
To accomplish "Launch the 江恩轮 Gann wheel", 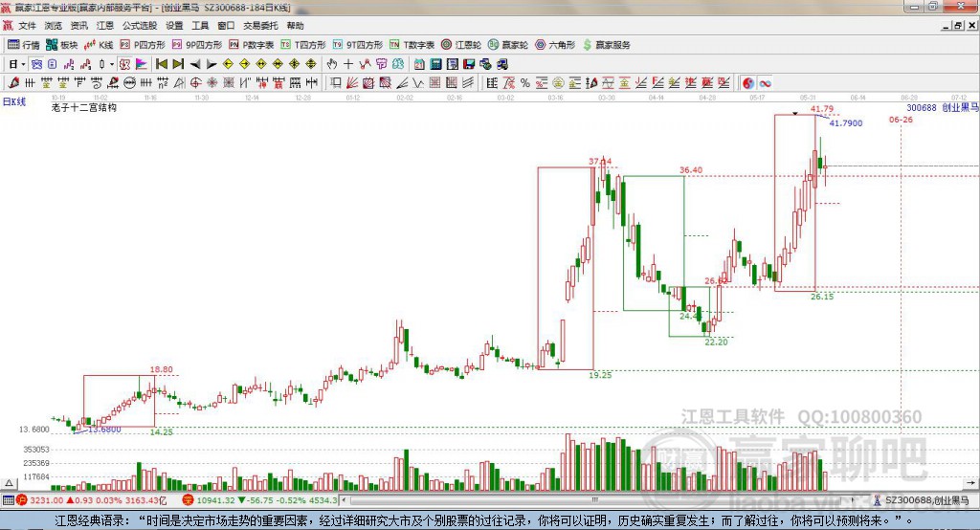I will coord(461,45).
